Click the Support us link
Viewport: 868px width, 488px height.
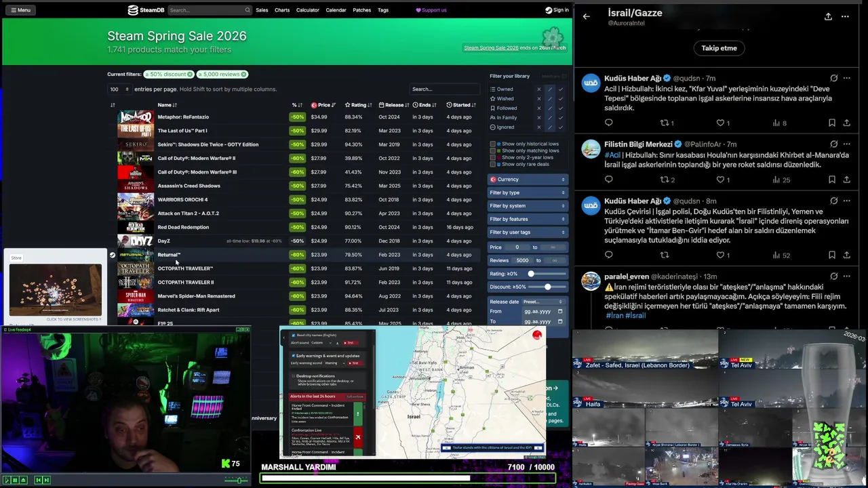pos(431,10)
